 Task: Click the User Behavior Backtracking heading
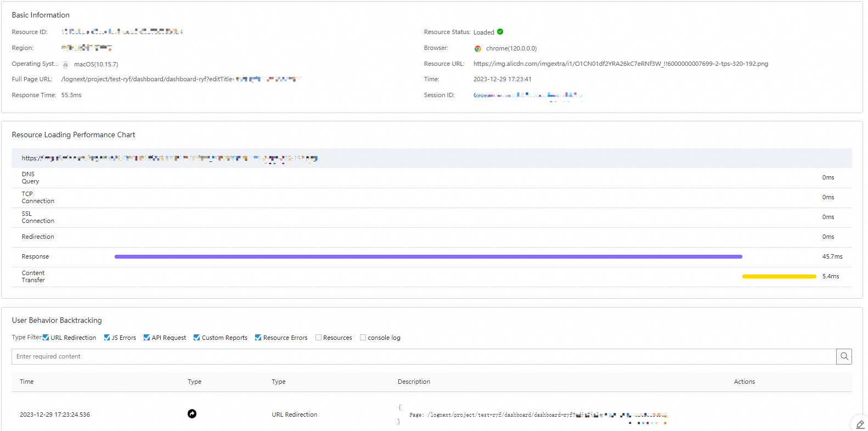tap(57, 320)
